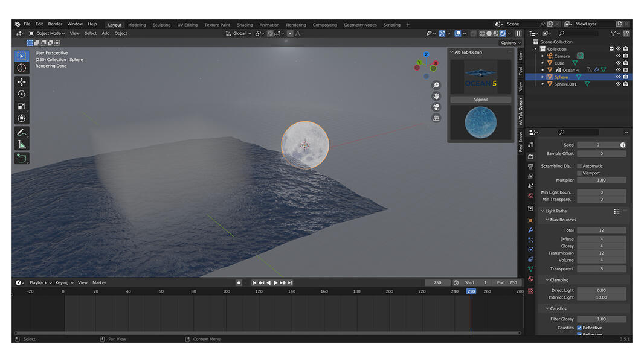The image size is (644, 362).
Task: Click the Append button
Action: [x=480, y=100]
